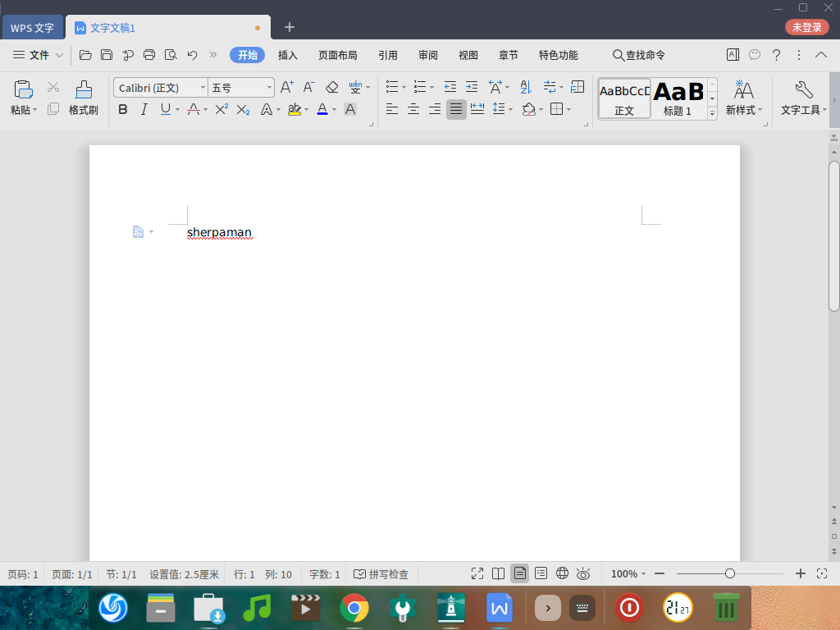Apply superscript X² formatting
The image size is (840, 630).
(x=221, y=109)
